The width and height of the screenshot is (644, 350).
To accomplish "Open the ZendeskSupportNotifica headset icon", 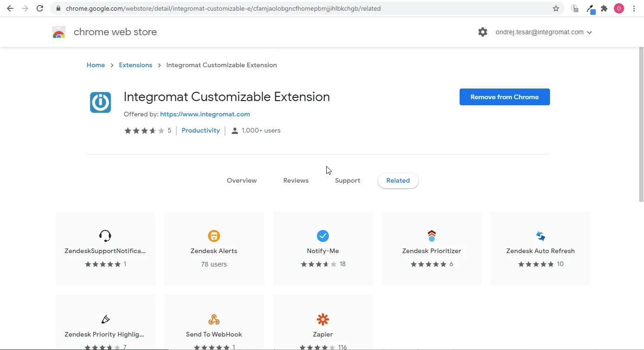I will click(x=105, y=236).
